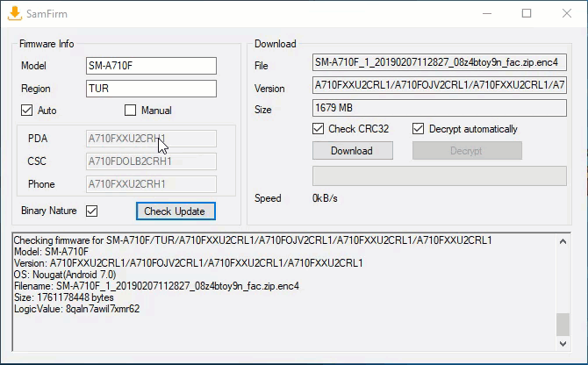The image size is (588, 365).
Task: Click the 'OS: Nougat(Android 7.0)' log line
Action: (x=65, y=275)
